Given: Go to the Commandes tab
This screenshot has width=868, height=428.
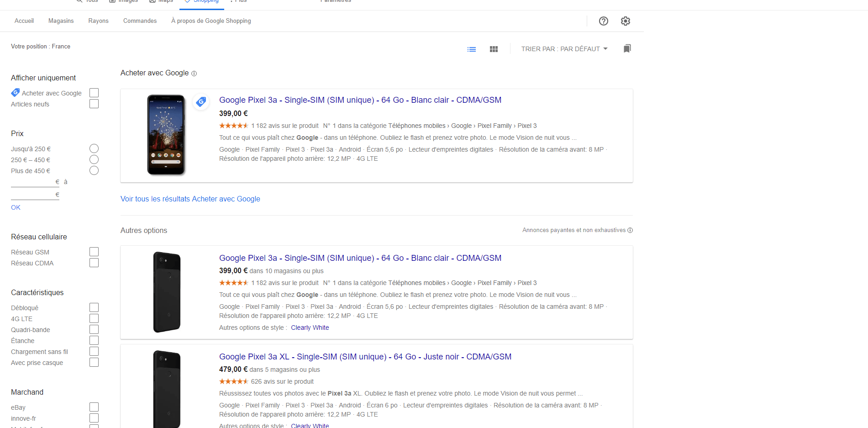Looking at the screenshot, I should tap(140, 21).
